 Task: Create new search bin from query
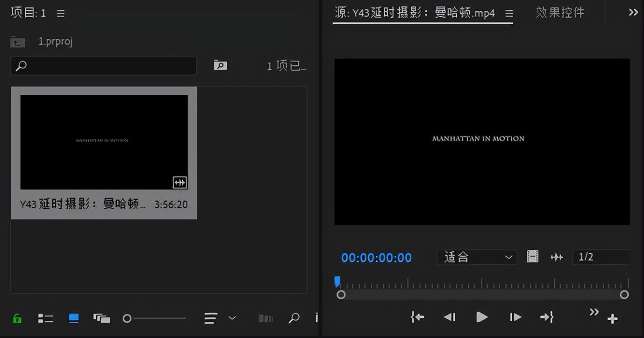pyautogui.click(x=221, y=65)
